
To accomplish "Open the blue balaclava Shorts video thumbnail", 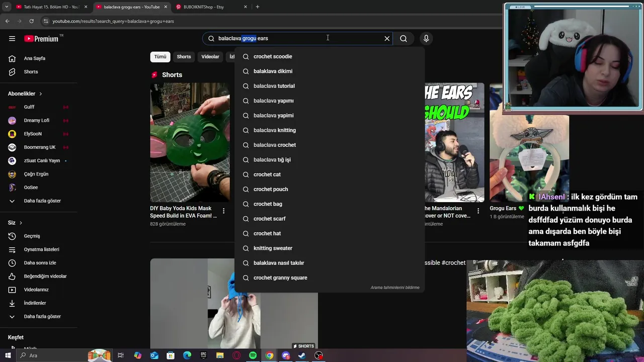I will (234, 304).
